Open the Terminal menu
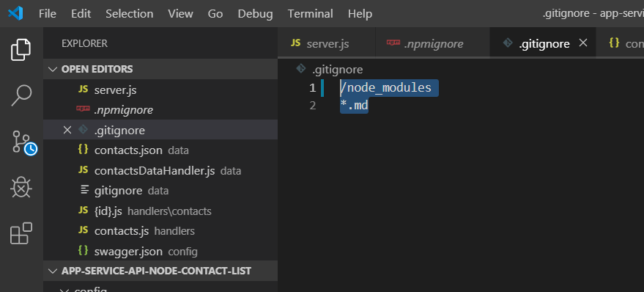This screenshot has width=644, height=292. (310, 13)
